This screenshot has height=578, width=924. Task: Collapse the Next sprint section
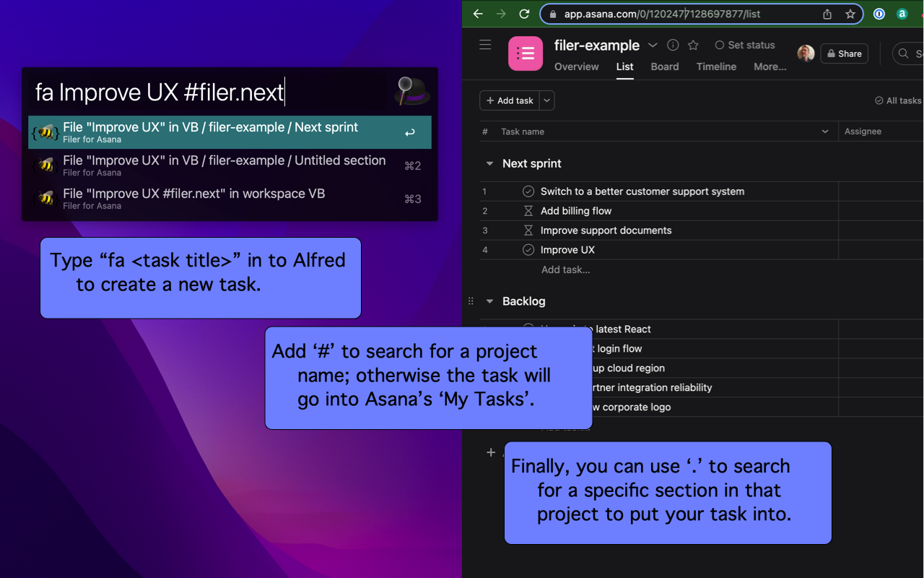click(x=489, y=164)
